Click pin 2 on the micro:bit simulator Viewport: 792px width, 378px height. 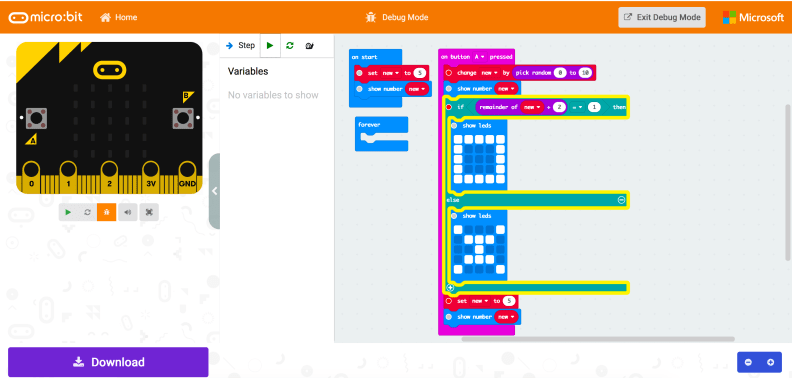click(110, 177)
